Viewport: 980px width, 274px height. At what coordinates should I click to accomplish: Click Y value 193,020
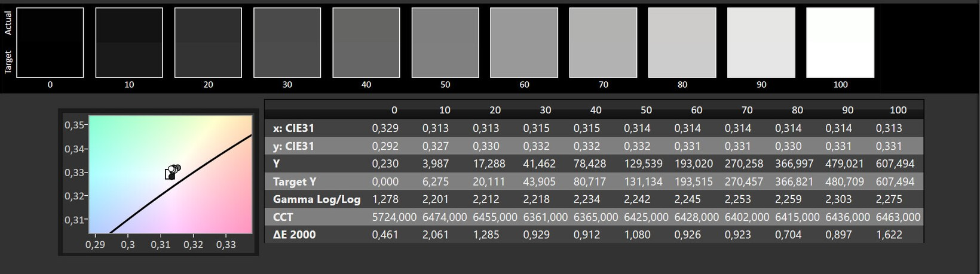(693, 164)
